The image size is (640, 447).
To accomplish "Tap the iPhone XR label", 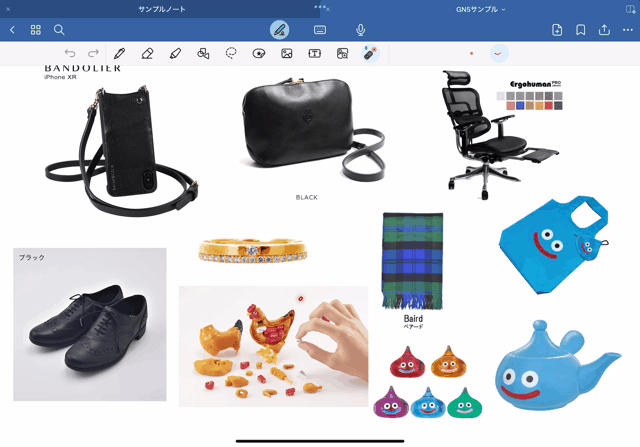I will coord(60,77).
